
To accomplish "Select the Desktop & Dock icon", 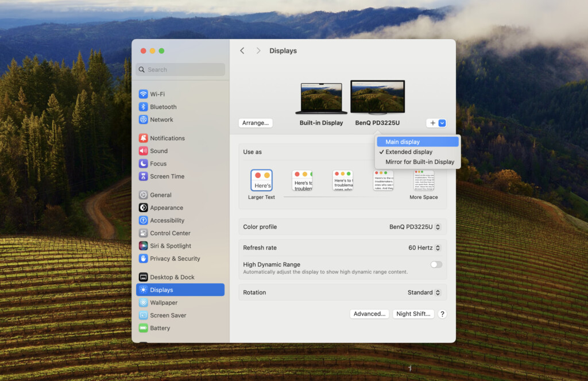I will tap(143, 277).
